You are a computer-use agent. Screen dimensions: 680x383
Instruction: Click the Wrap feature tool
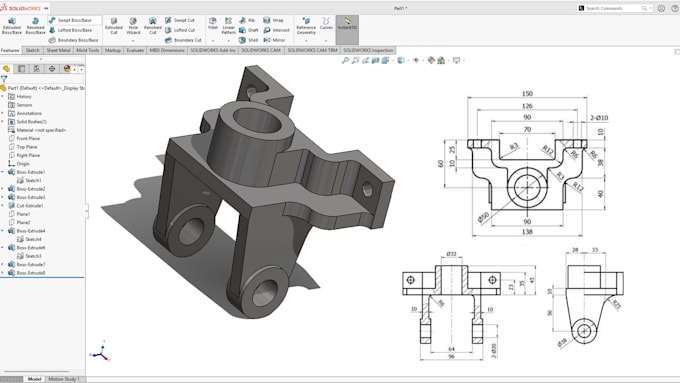pos(273,20)
